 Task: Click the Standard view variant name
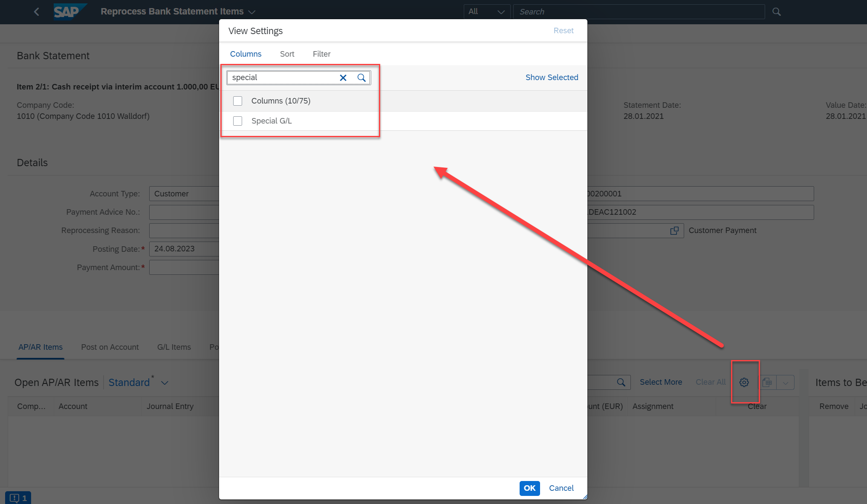[129, 383]
